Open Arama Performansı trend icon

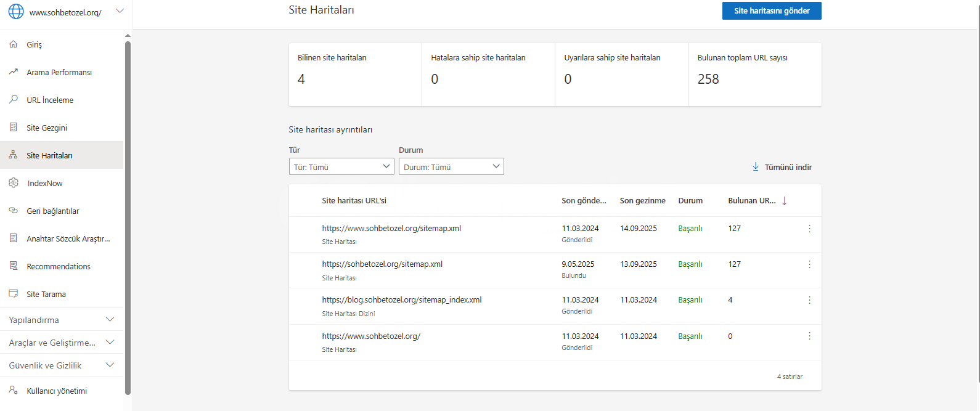point(14,72)
